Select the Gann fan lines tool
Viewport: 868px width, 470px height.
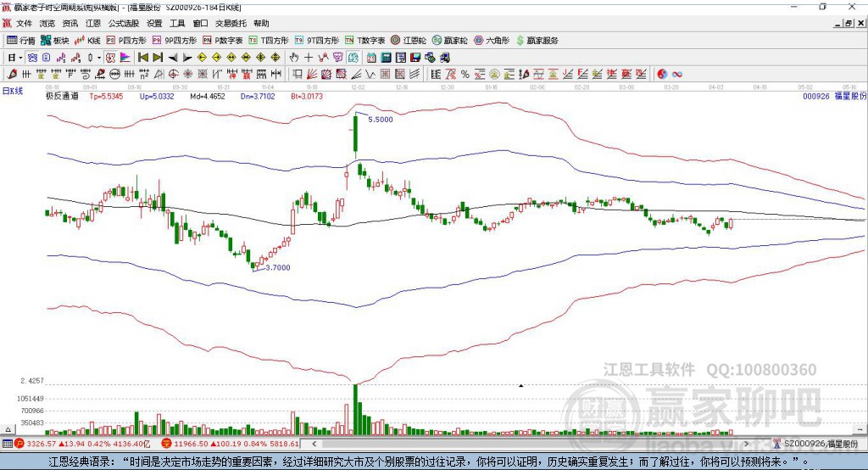(314, 74)
